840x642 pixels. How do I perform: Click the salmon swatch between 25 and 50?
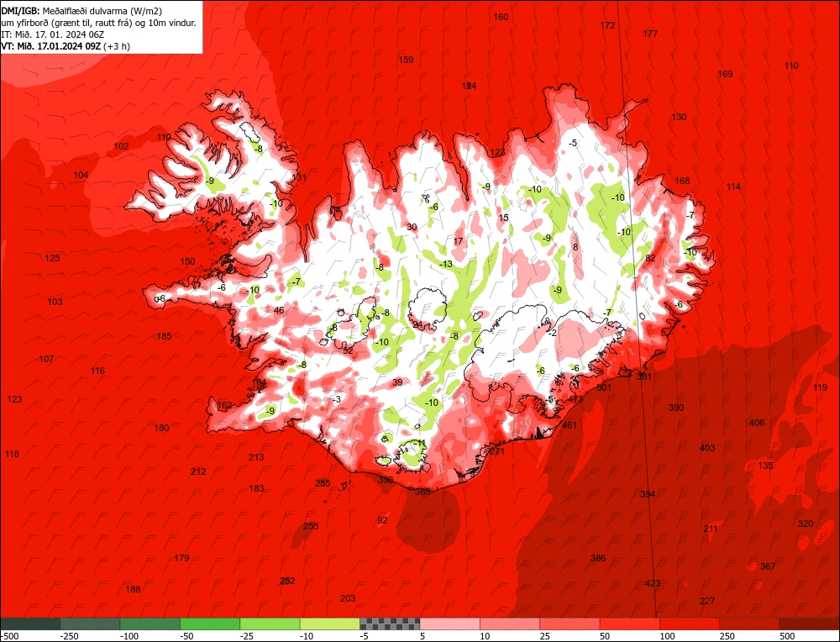click(x=570, y=624)
